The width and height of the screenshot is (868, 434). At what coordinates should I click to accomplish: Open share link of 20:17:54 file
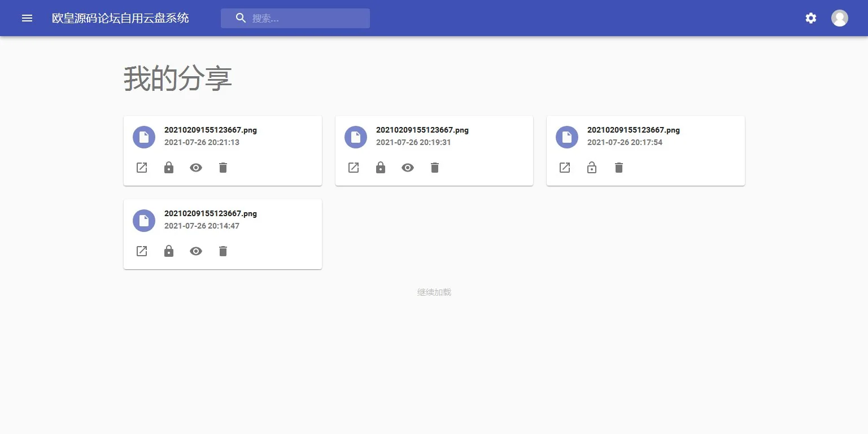pyautogui.click(x=565, y=168)
